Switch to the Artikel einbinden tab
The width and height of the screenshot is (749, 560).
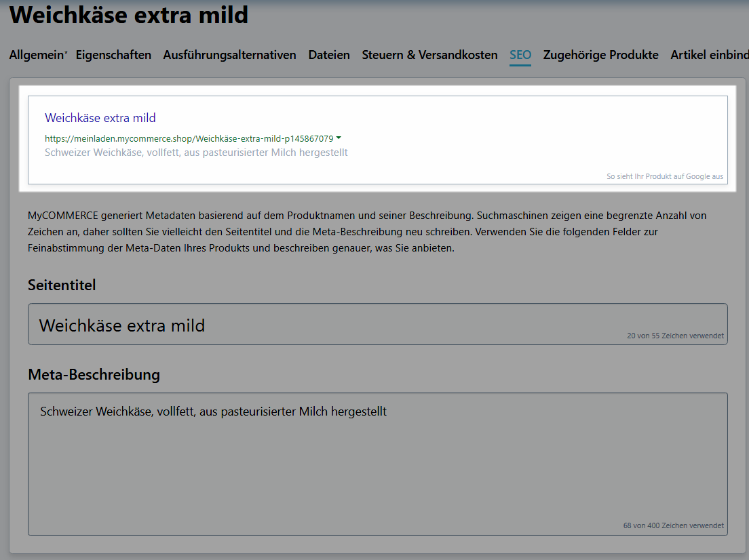coord(709,55)
